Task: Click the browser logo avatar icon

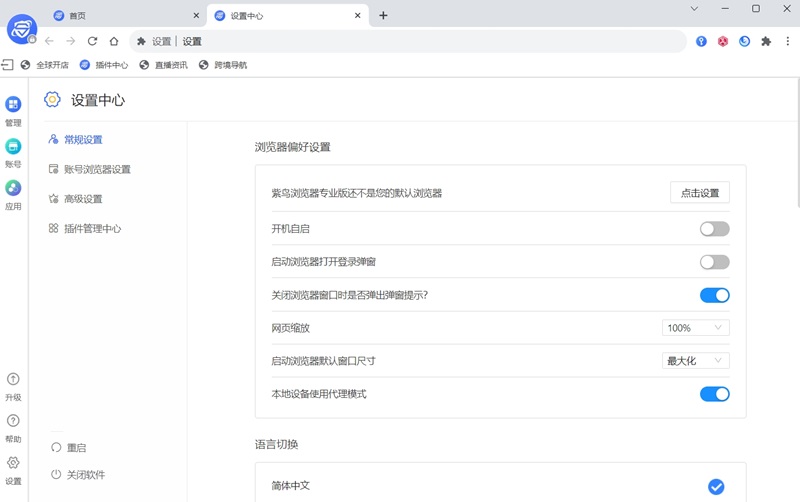Action: click(x=21, y=29)
